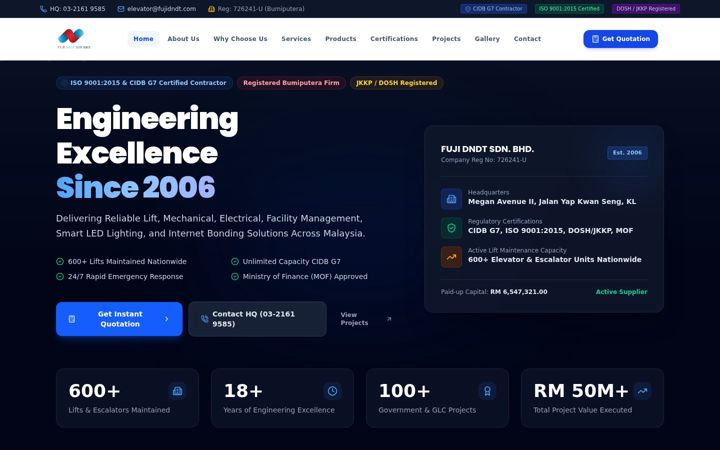Click the ISO 9001:2015 Certified top badge
720x450 pixels.
coord(569,9)
